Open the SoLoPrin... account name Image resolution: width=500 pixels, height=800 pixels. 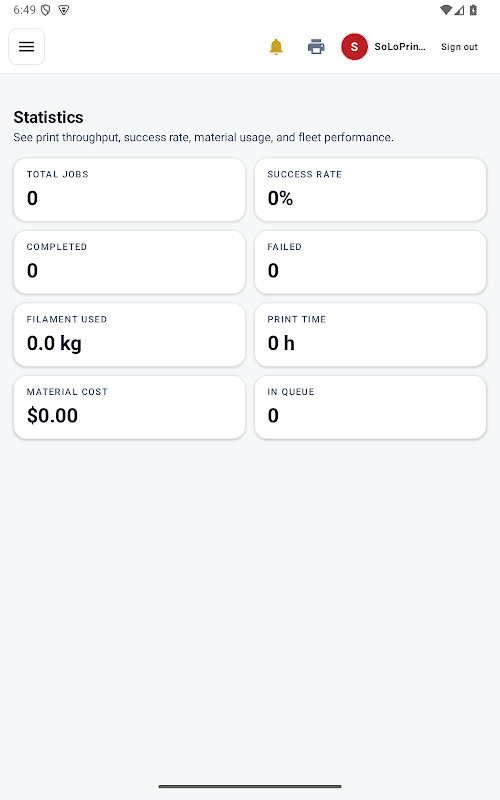coord(399,46)
